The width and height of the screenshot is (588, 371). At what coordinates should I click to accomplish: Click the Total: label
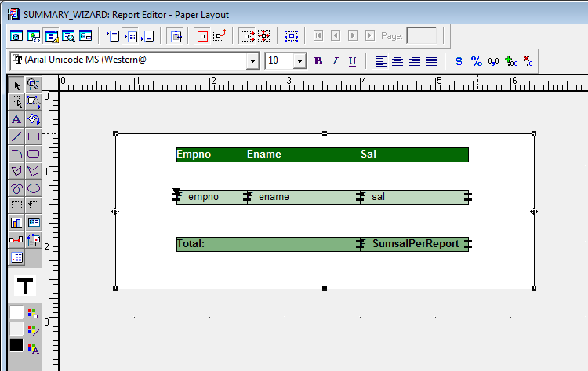click(x=191, y=244)
